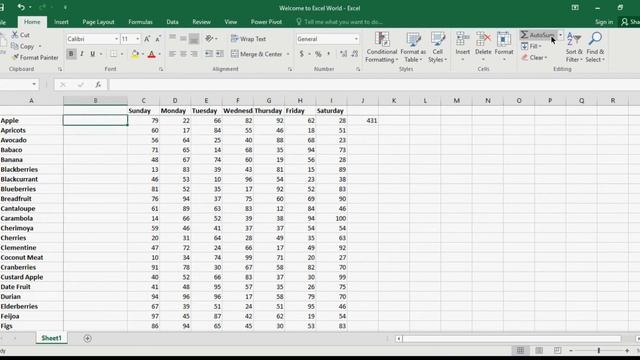Toggle Underline formatting

click(x=93, y=54)
